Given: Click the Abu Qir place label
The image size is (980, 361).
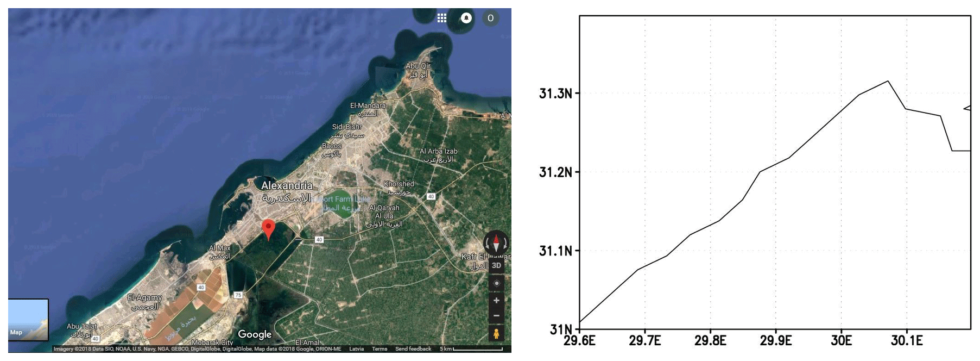Looking at the screenshot, I should pyautogui.click(x=418, y=66).
